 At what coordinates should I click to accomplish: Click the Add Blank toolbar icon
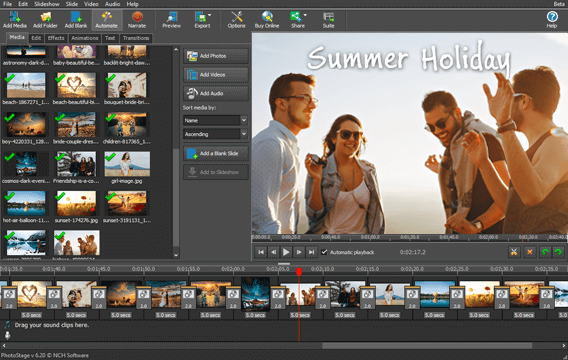pyautogui.click(x=76, y=20)
